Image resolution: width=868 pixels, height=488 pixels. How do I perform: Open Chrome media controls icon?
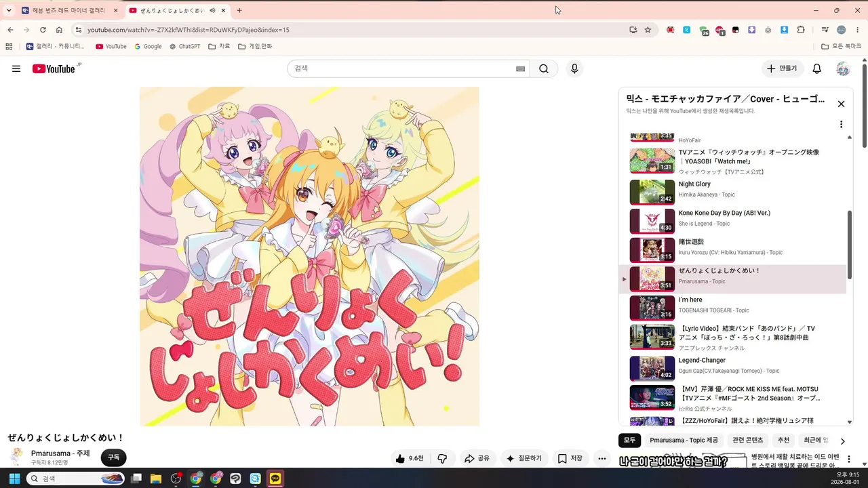tap(825, 30)
